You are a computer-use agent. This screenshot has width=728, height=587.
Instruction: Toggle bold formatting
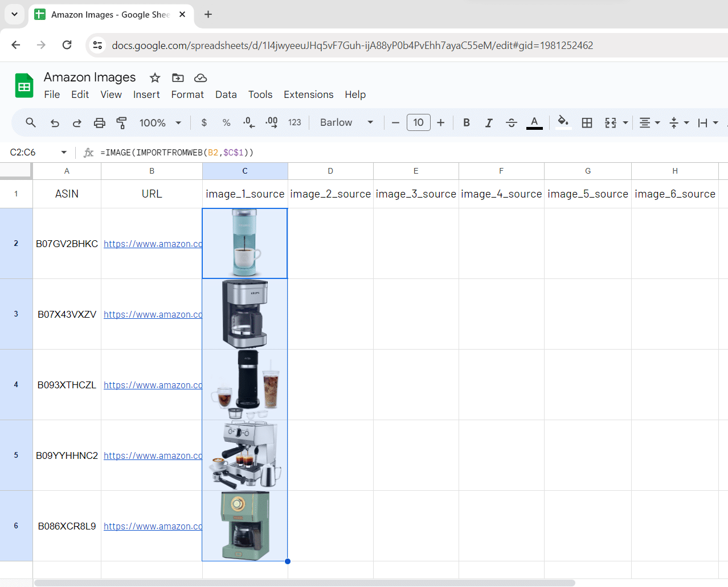[467, 122]
